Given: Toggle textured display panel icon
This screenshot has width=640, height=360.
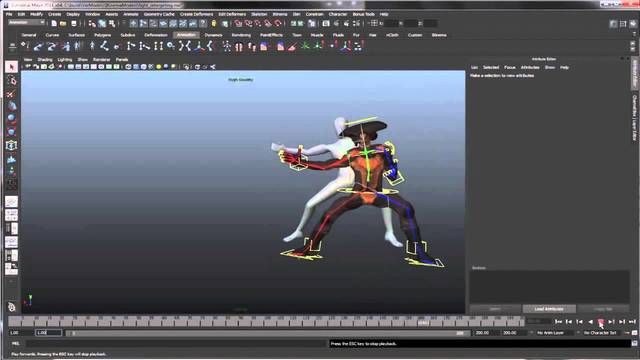Looking at the screenshot, I should point(151,67).
